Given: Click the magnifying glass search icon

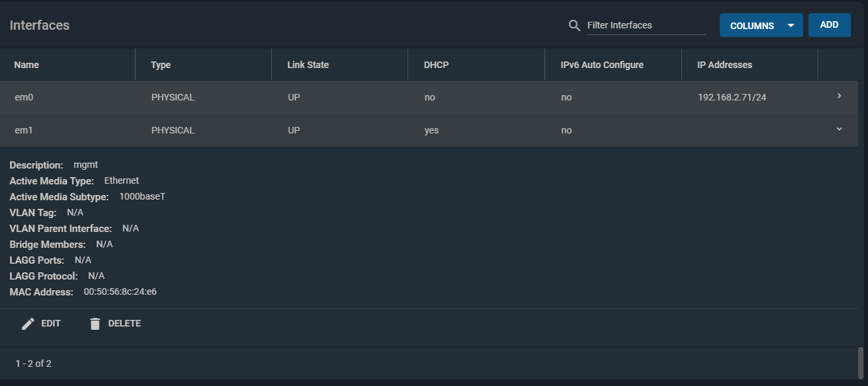Looking at the screenshot, I should [573, 25].
